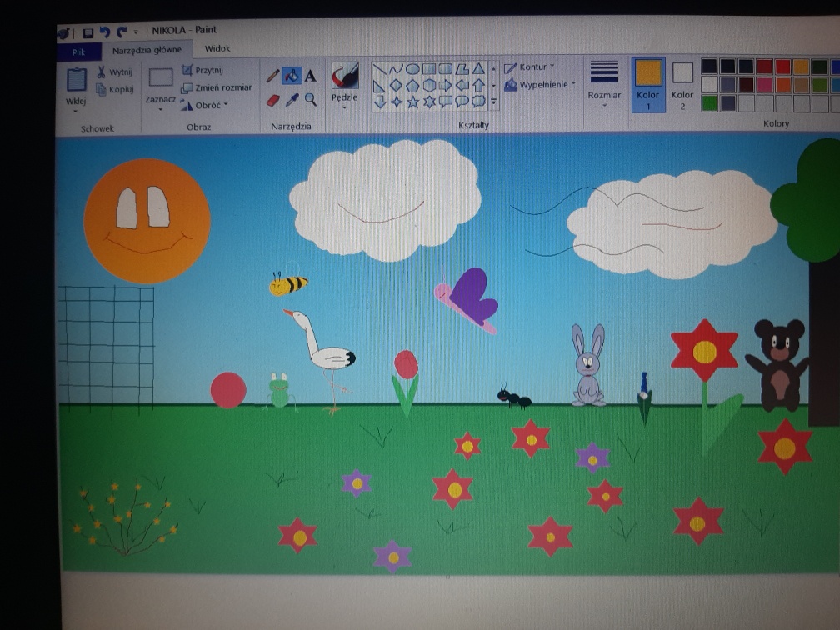
Task: Select the Eraser tool
Action: (x=272, y=100)
